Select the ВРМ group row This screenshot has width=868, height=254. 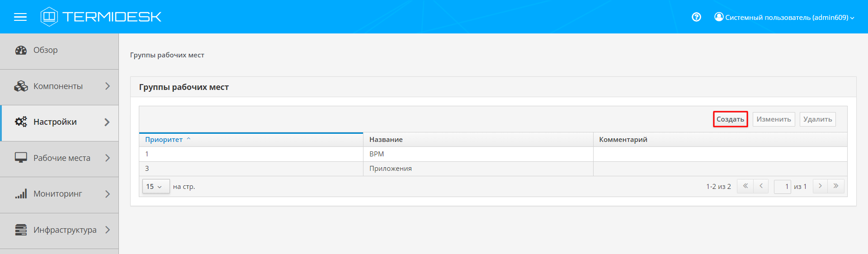click(376, 154)
